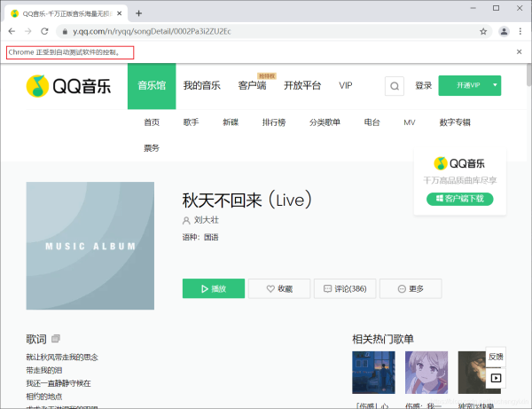The height and width of the screenshot is (409, 532).
Task: Select 排行榜 in the sub-navigation
Action: (274, 122)
